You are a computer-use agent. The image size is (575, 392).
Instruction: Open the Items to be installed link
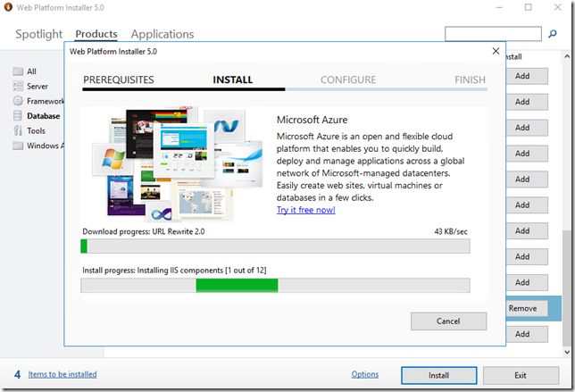pyautogui.click(x=62, y=374)
